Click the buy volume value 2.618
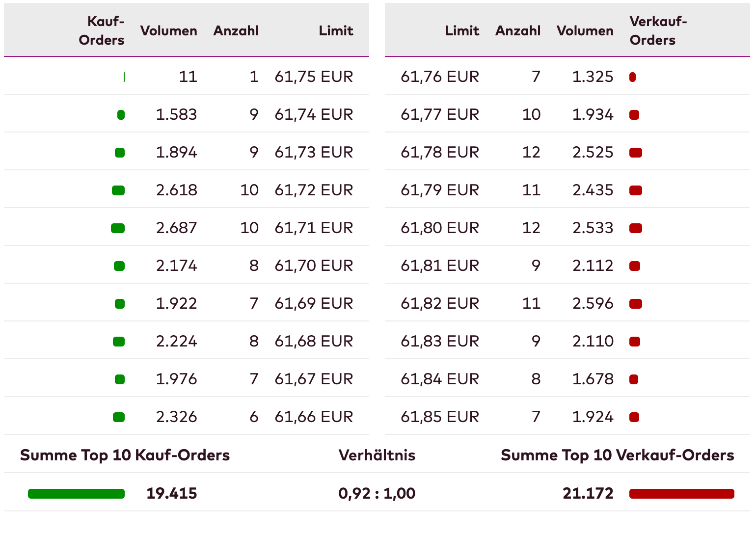This screenshot has width=756, height=533. pos(176,190)
